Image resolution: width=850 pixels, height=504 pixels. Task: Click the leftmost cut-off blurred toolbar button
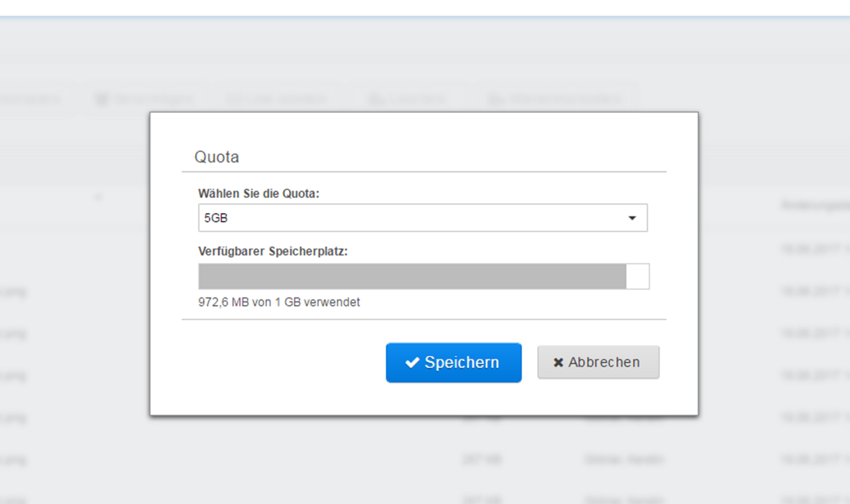pos(33,100)
